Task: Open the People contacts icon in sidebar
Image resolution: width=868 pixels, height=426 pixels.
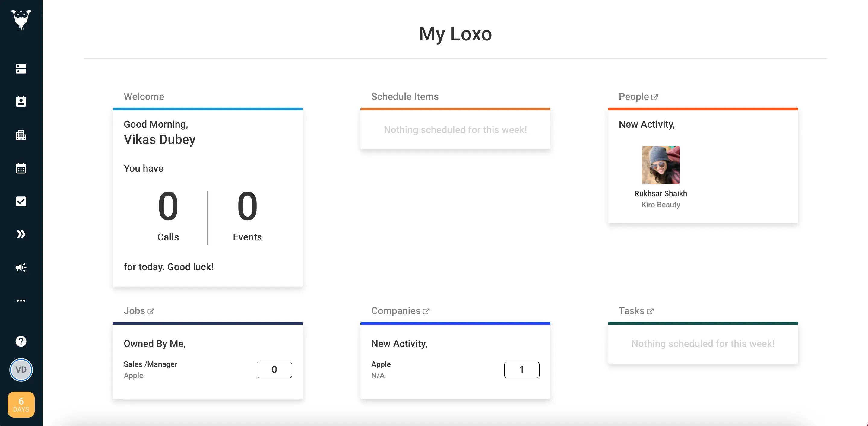Action: pos(21,101)
